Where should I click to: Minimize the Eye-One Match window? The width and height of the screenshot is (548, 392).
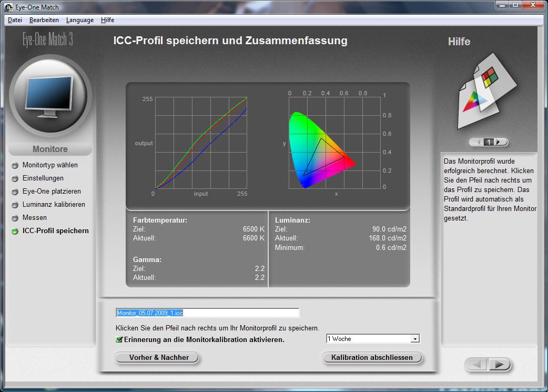tap(502, 5)
